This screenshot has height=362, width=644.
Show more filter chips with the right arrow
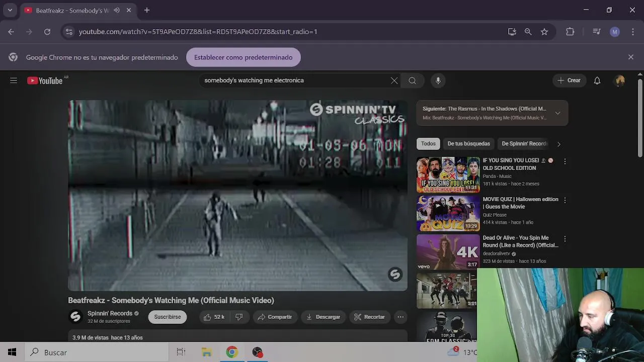pyautogui.click(x=558, y=144)
